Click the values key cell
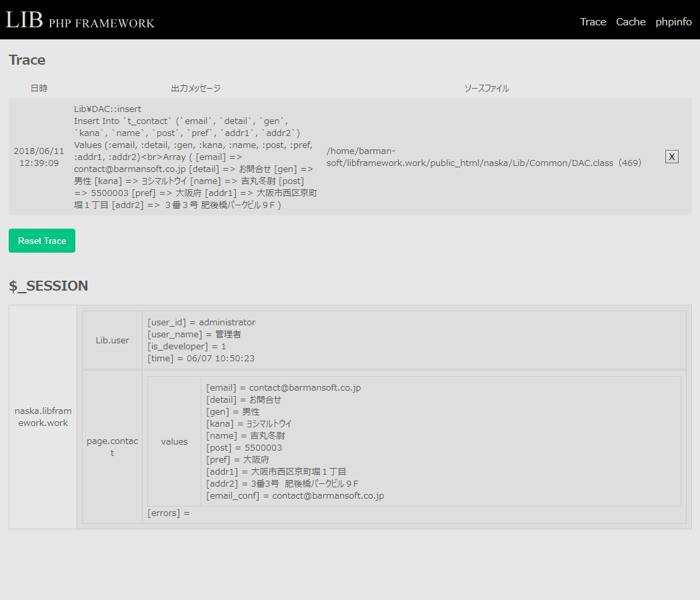This screenshot has height=600, width=700. (x=174, y=441)
